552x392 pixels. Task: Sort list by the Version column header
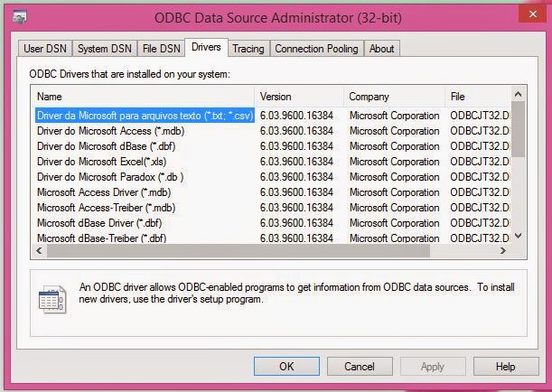click(299, 96)
